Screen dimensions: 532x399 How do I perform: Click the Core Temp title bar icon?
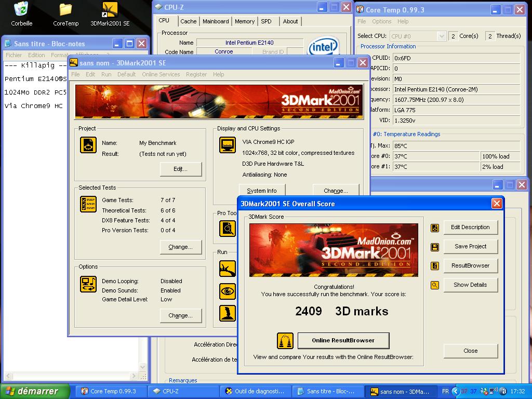(360, 9)
